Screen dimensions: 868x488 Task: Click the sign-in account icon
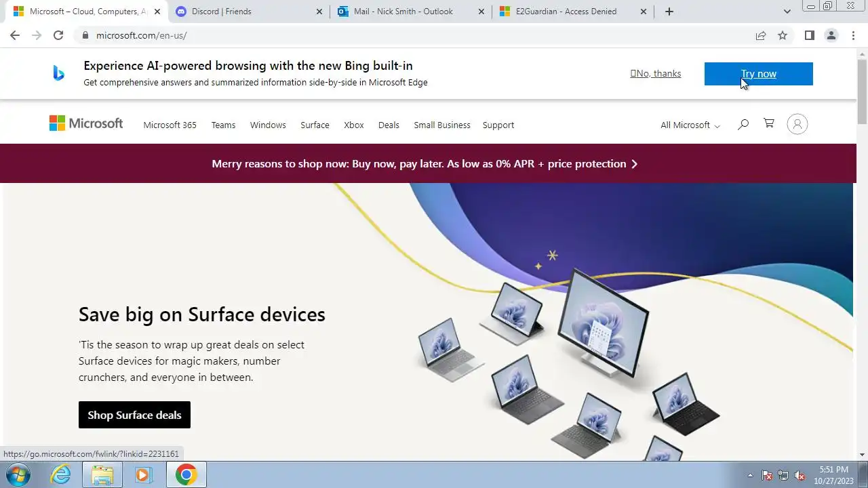pyautogui.click(x=797, y=124)
